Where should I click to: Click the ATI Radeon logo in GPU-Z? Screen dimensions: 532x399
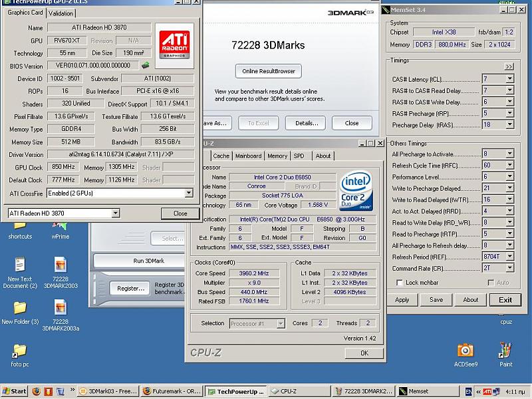click(x=174, y=45)
